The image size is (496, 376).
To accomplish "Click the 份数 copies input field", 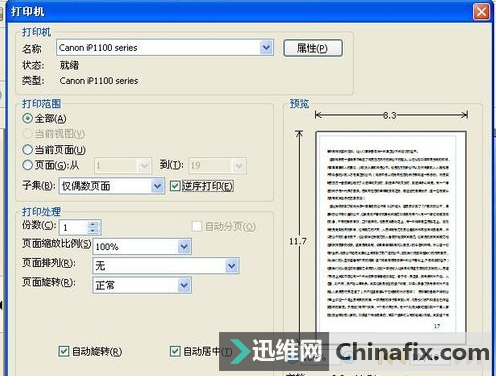I will [74, 228].
